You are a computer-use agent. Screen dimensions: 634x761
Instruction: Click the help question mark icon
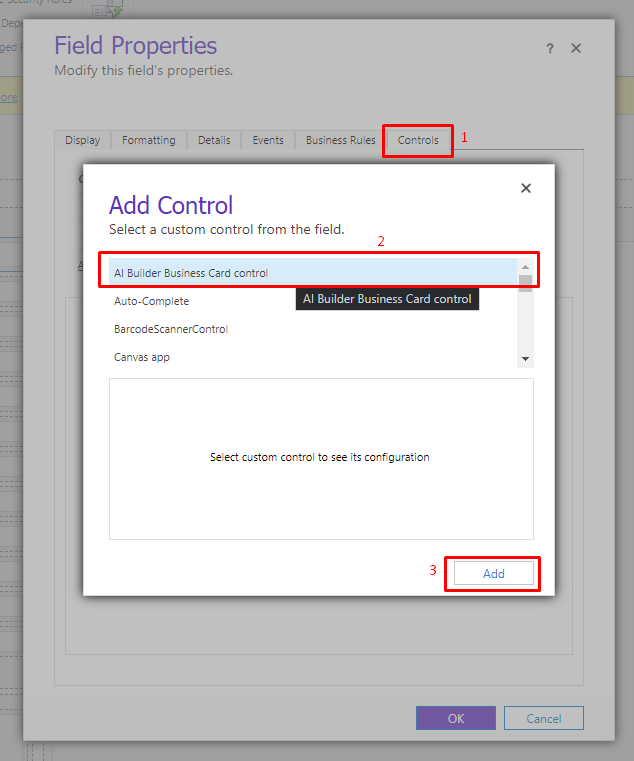pyautogui.click(x=550, y=48)
